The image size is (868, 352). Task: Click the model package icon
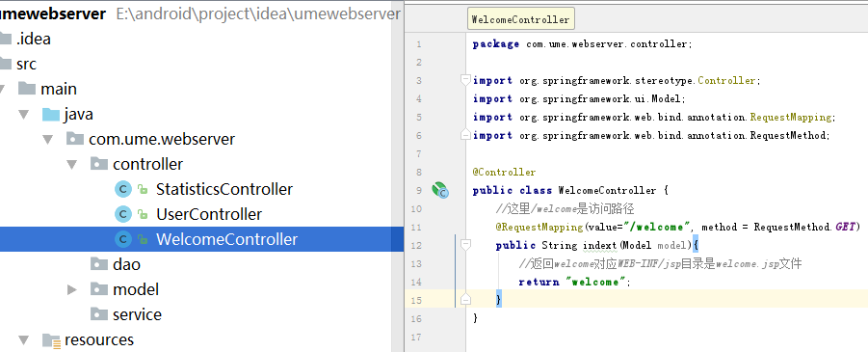pos(98,289)
